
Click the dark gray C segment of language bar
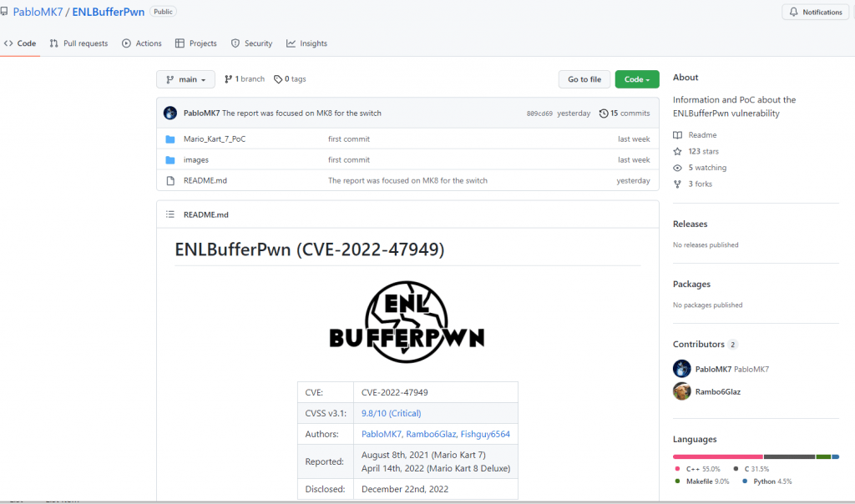790,456
